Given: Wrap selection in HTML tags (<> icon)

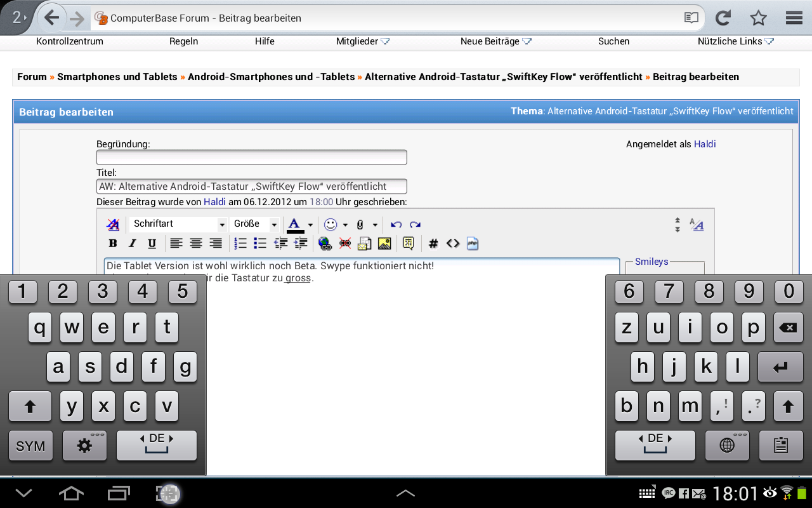Looking at the screenshot, I should (x=453, y=243).
